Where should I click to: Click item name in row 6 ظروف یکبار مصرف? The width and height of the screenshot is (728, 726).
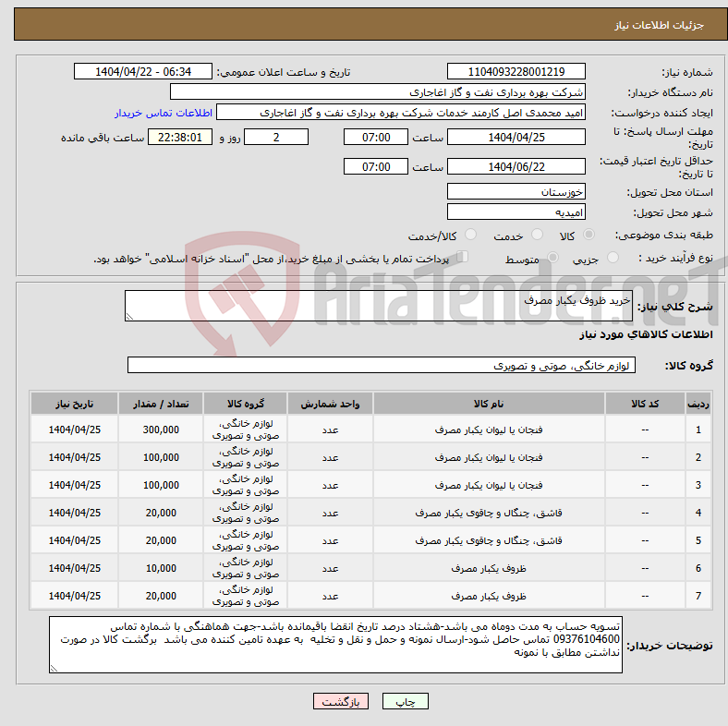(x=489, y=568)
